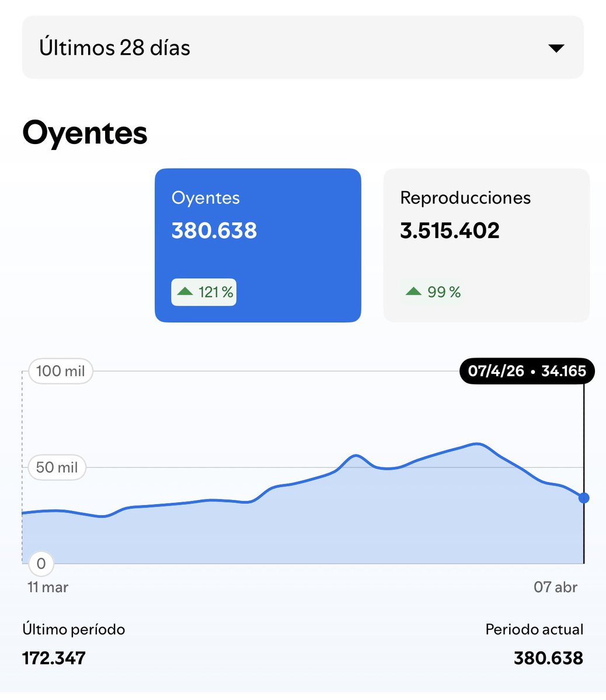Click the 'Periodo actual' label

point(534,629)
